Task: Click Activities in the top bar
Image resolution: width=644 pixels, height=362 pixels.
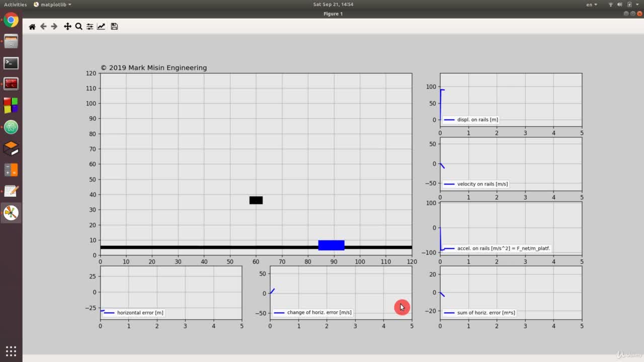Action: [x=15, y=5]
